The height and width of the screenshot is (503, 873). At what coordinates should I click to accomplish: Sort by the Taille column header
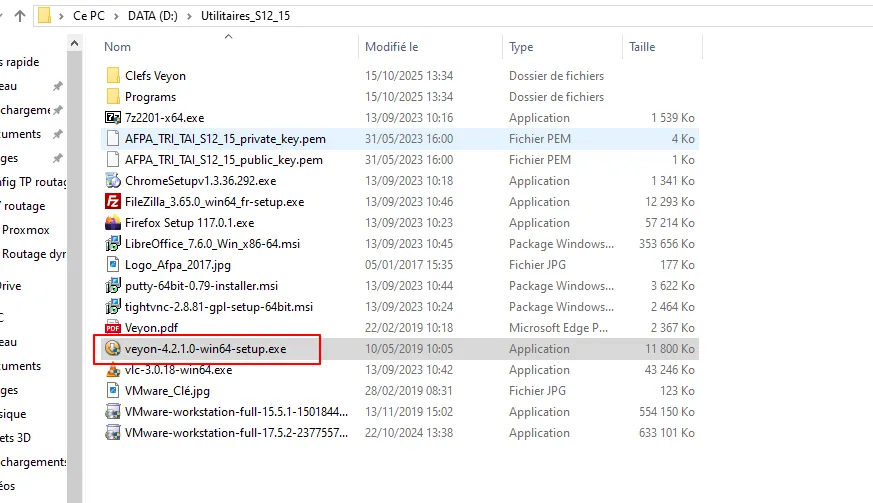tap(642, 47)
